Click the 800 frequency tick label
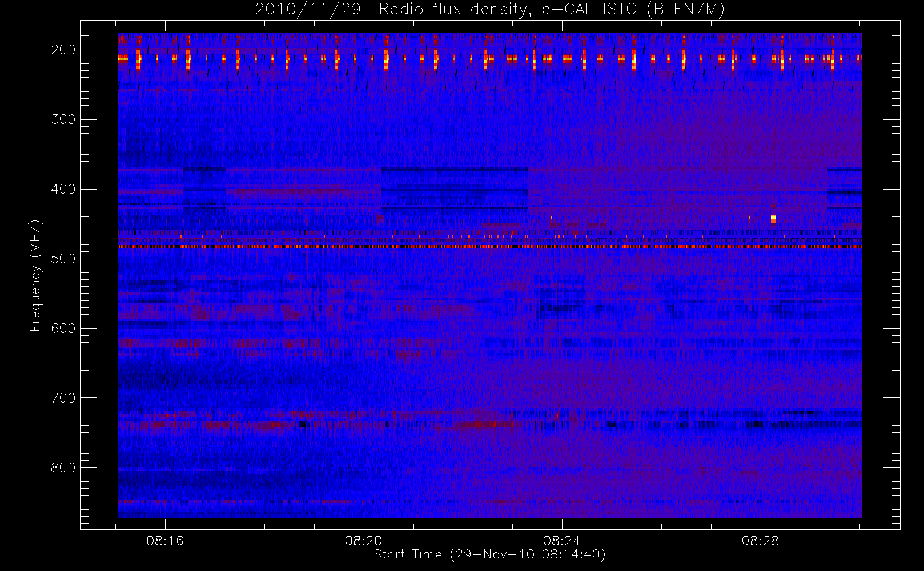Screen dimensions: 924x571 63,468
